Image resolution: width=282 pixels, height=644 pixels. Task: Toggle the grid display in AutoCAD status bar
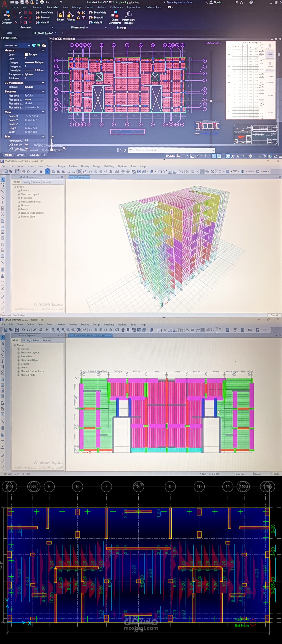(178, 156)
